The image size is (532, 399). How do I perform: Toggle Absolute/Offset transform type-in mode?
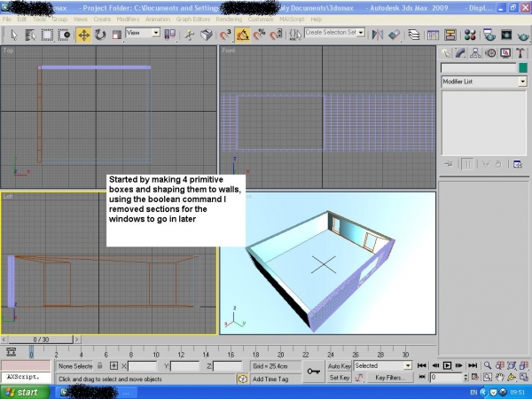[113, 365]
